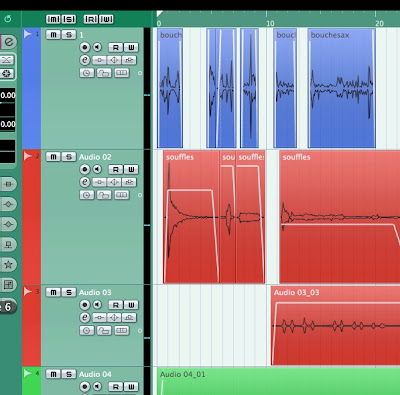Expand Audio 03 automation via flag arrow

pos(27,292)
